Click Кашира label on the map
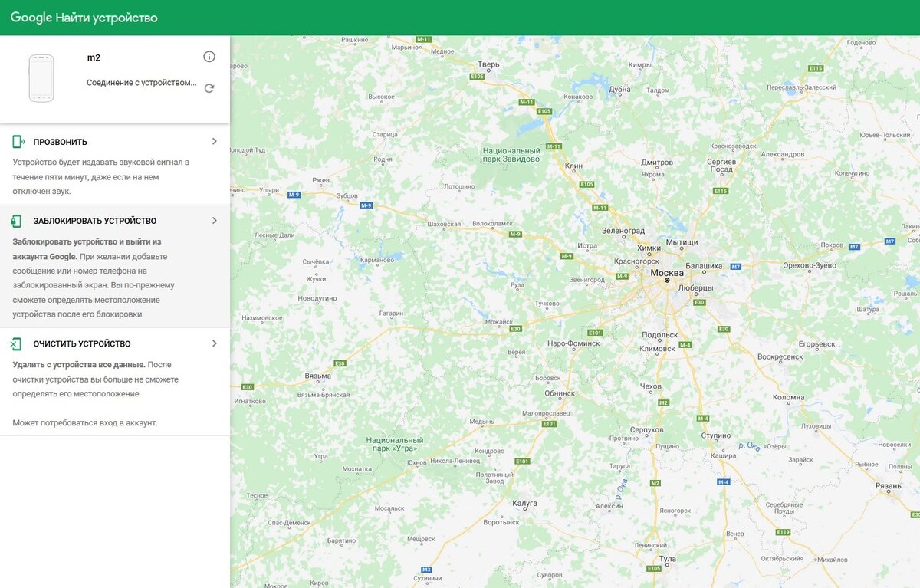This screenshot has height=588, width=920. point(724,455)
